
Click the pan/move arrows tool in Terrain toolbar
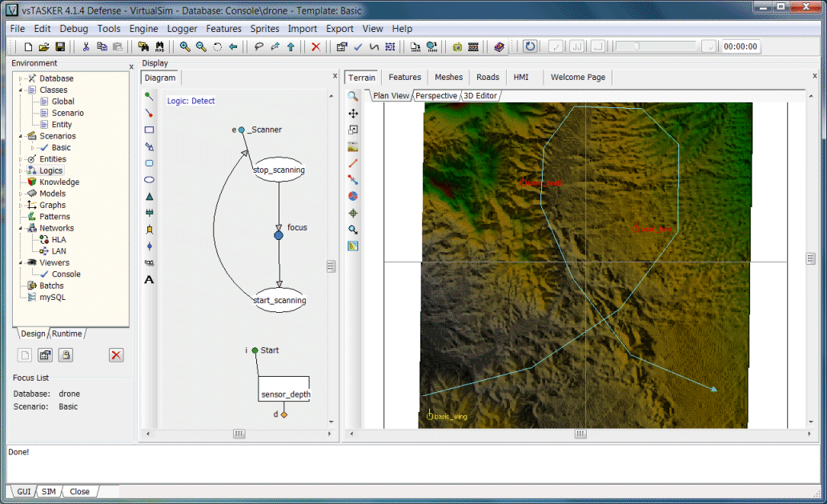point(353,114)
